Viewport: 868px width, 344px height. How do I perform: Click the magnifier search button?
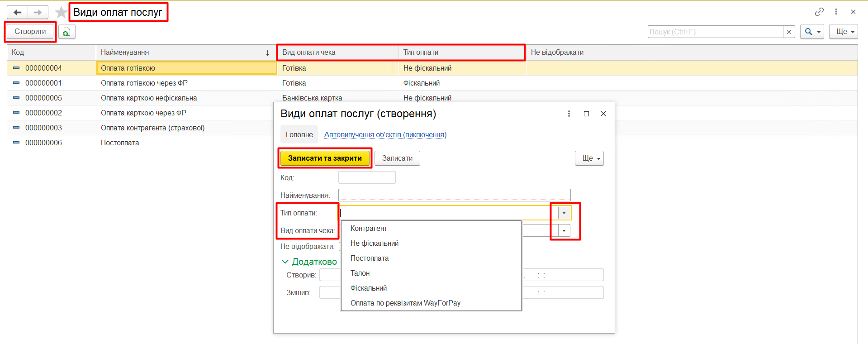tap(811, 32)
